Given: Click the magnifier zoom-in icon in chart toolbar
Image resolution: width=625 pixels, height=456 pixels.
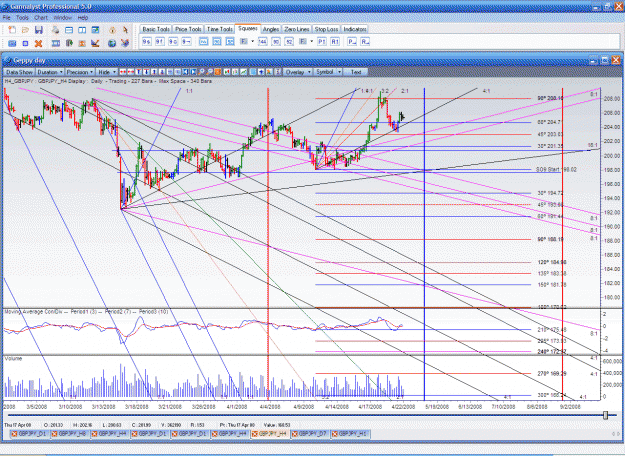Looking at the screenshot, I should [200, 72].
